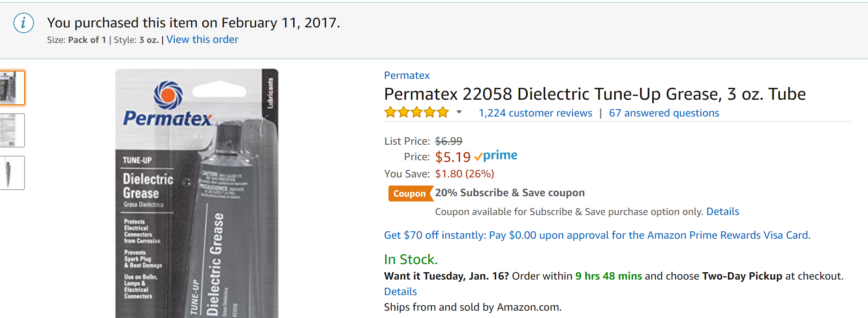Click the orange Coupon badge

coord(409,193)
